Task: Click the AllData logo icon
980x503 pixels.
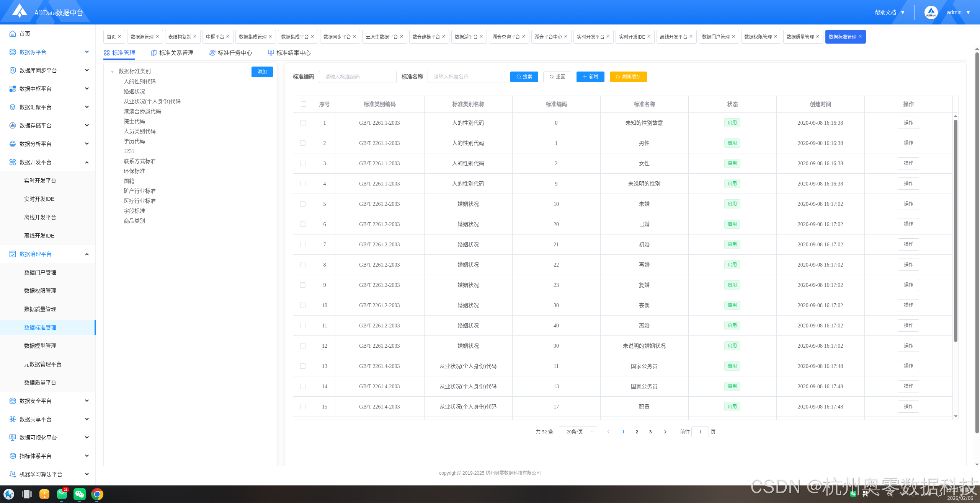Action: [20, 11]
